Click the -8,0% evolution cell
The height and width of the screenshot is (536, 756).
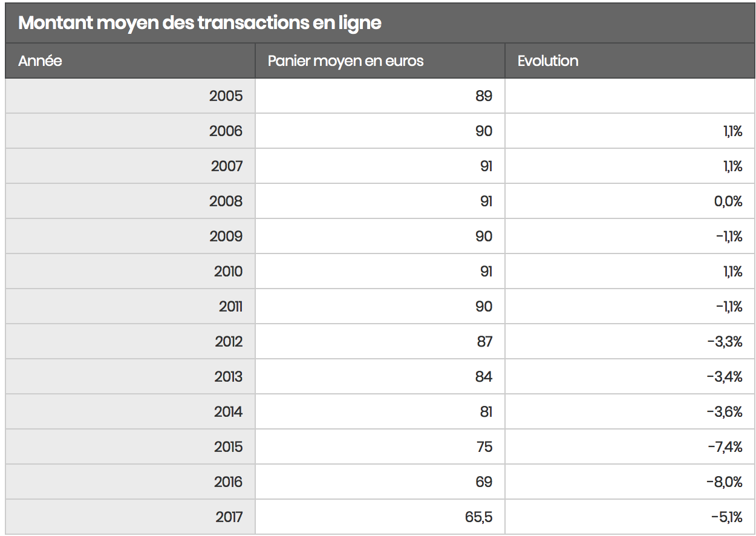click(630, 482)
